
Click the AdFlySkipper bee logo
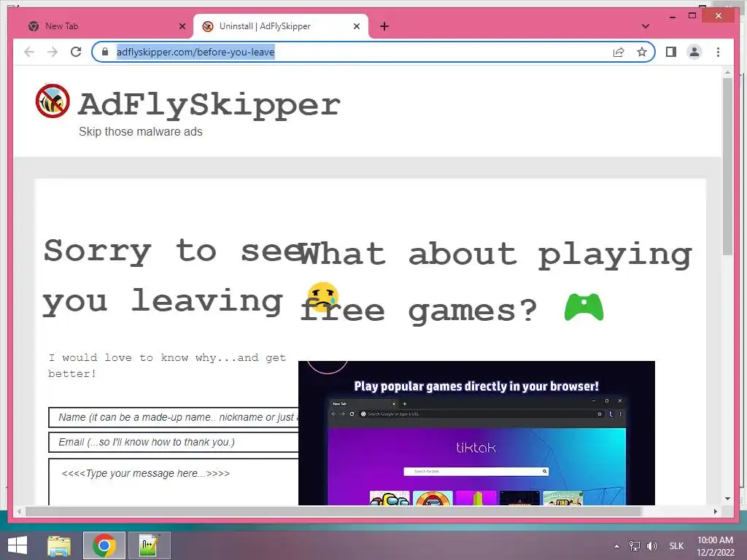pos(53,101)
